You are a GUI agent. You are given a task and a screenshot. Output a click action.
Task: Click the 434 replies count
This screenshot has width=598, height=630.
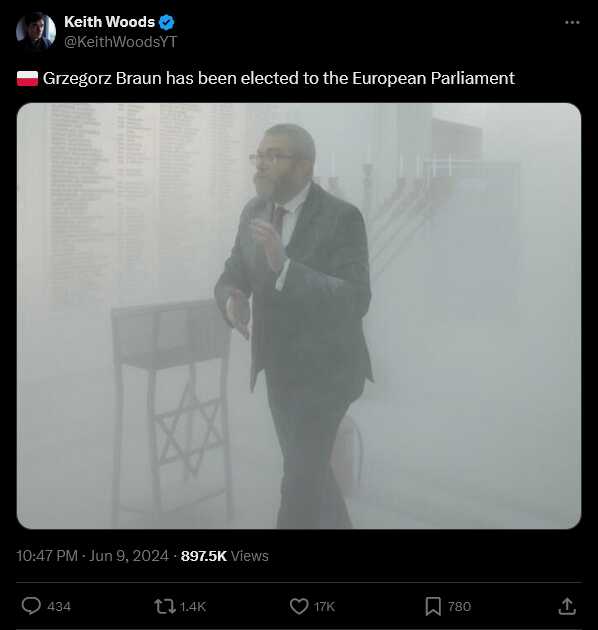click(59, 606)
